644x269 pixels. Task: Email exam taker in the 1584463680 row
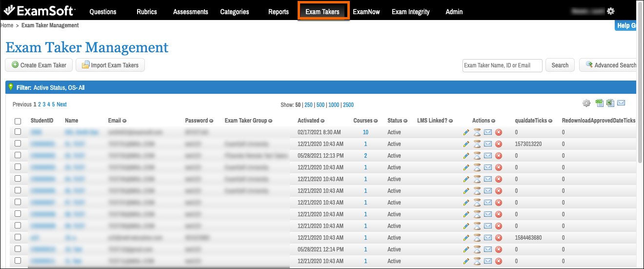click(488, 238)
